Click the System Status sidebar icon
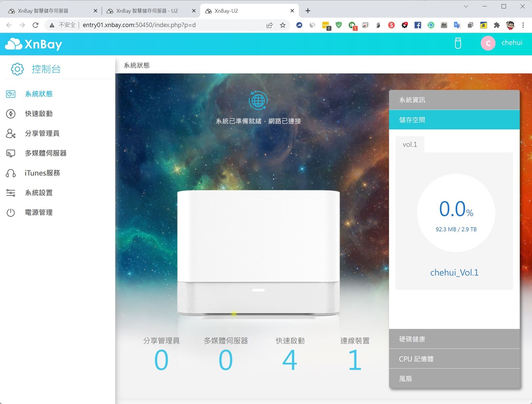The width and height of the screenshot is (532, 404). pos(11,94)
